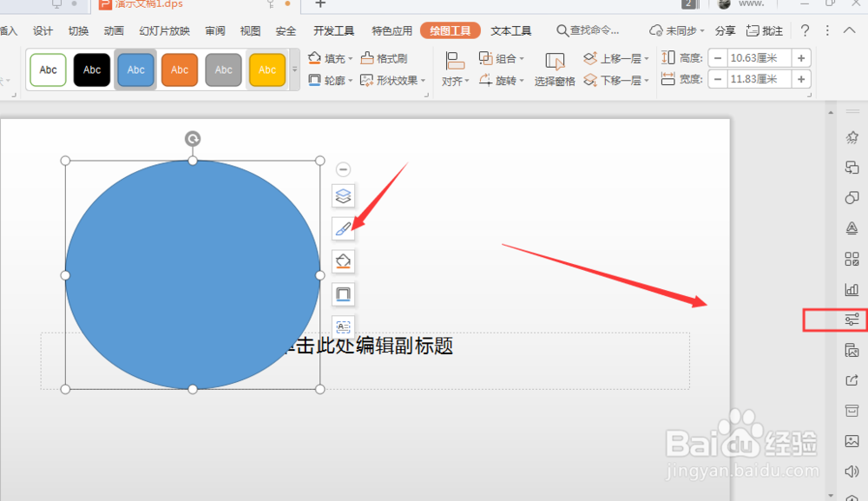Click the outline icon in the floating toolbar
This screenshot has height=501, width=868.
343,293
